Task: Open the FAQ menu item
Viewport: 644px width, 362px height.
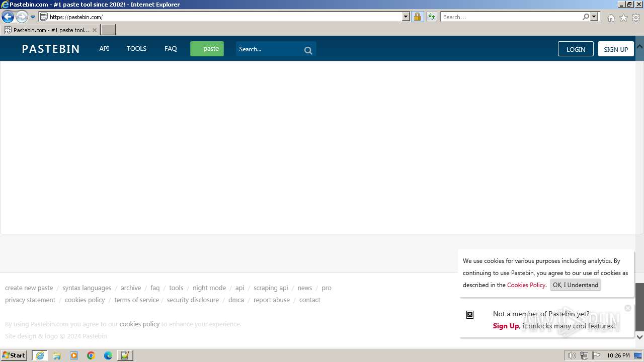Action: click(x=171, y=49)
